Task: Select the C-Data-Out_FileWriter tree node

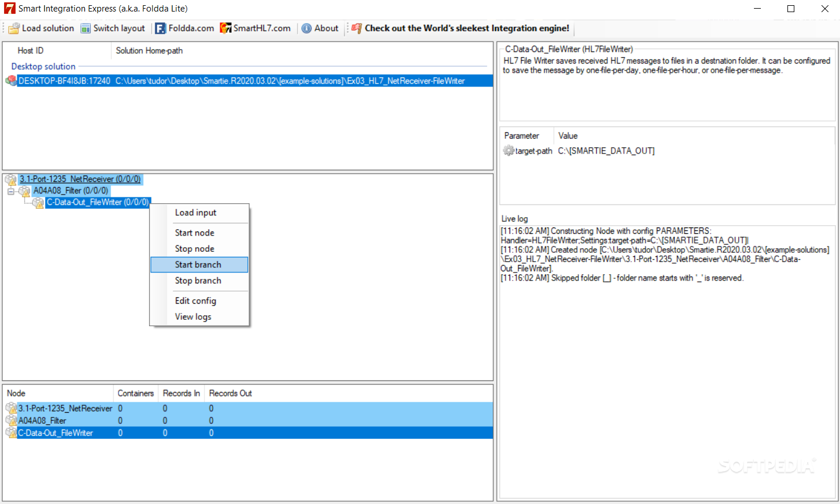Action: (x=98, y=203)
